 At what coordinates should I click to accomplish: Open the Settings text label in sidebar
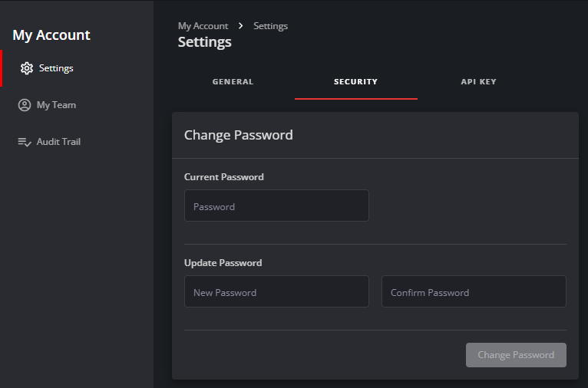click(x=56, y=68)
